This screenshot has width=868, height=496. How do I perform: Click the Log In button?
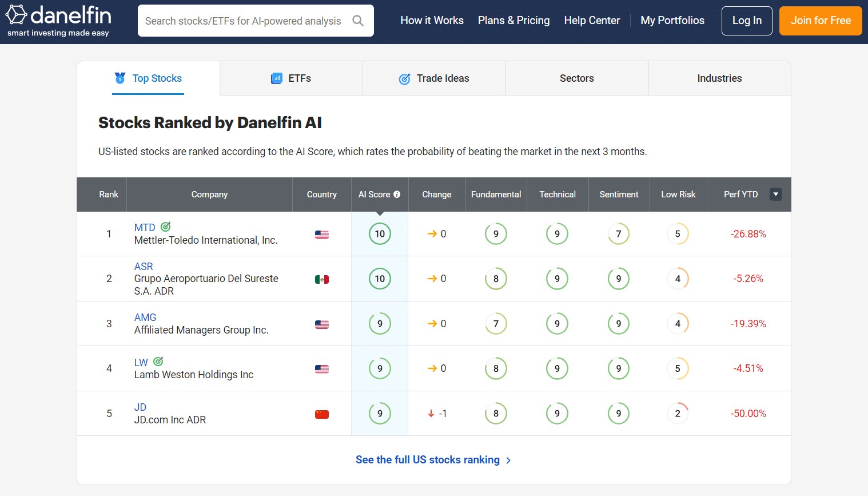pos(747,21)
